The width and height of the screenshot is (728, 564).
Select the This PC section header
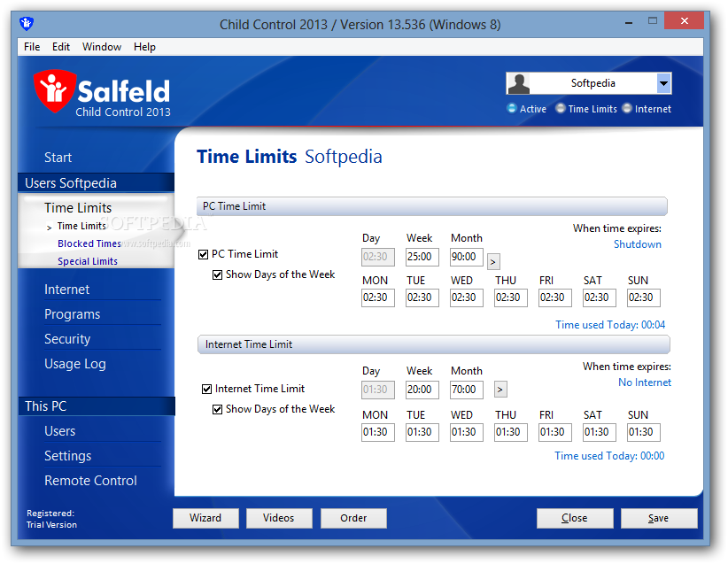[97, 406]
